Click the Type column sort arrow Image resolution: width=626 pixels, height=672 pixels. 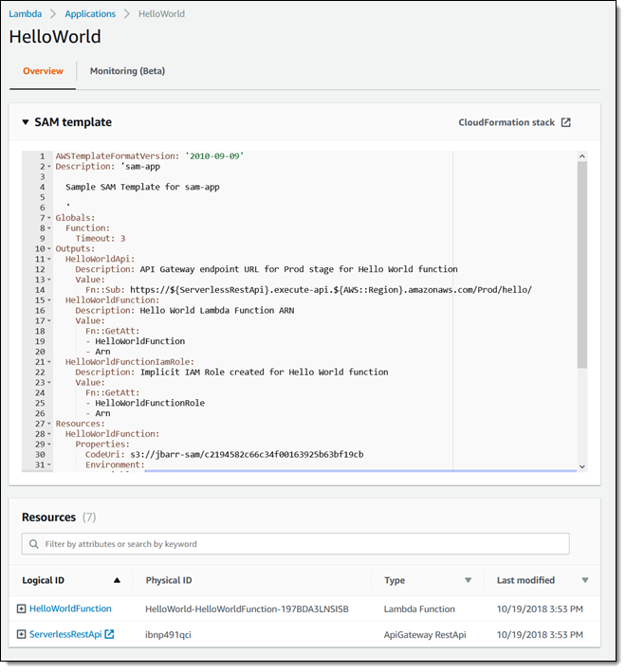click(x=468, y=580)
